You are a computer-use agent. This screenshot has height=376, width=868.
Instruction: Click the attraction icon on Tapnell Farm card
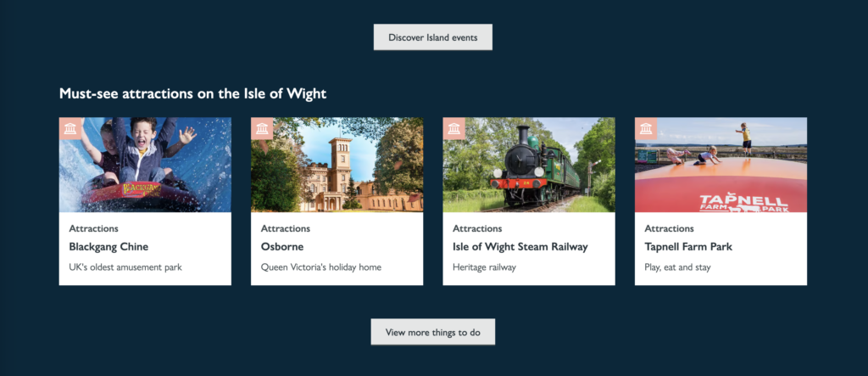click(x=646, y=129)
